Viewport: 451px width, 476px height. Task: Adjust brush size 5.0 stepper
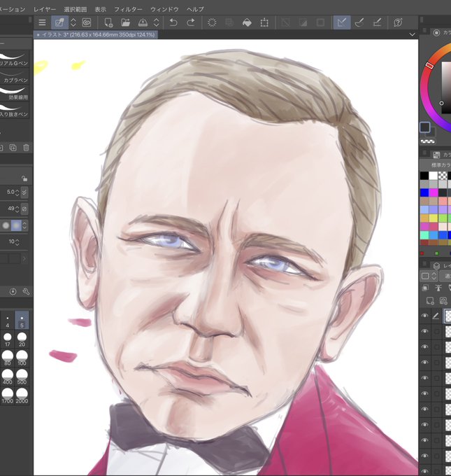(17, 192)
